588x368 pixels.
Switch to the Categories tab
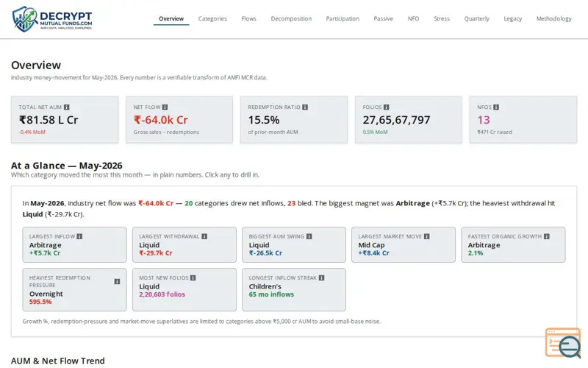212,19
